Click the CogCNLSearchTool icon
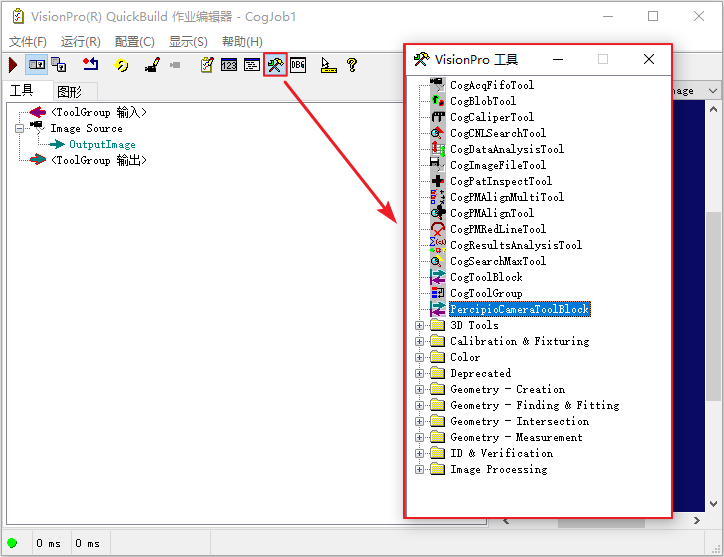Viewport: 724px width, 557px height. click(438, 133)
